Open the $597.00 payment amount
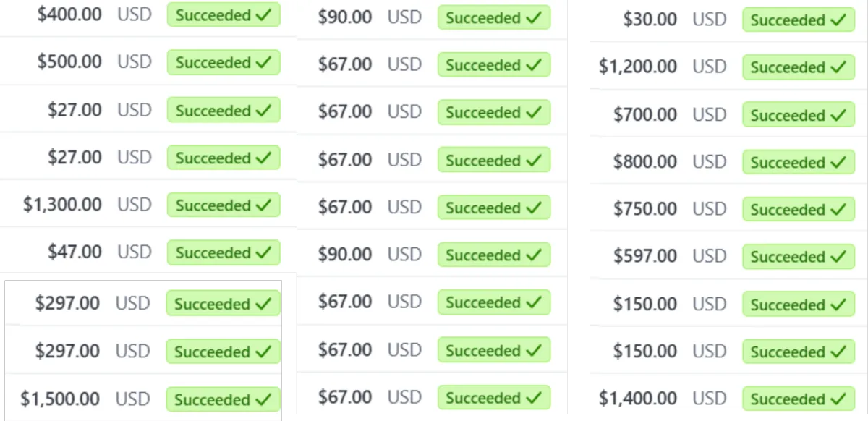 [645, 256]
